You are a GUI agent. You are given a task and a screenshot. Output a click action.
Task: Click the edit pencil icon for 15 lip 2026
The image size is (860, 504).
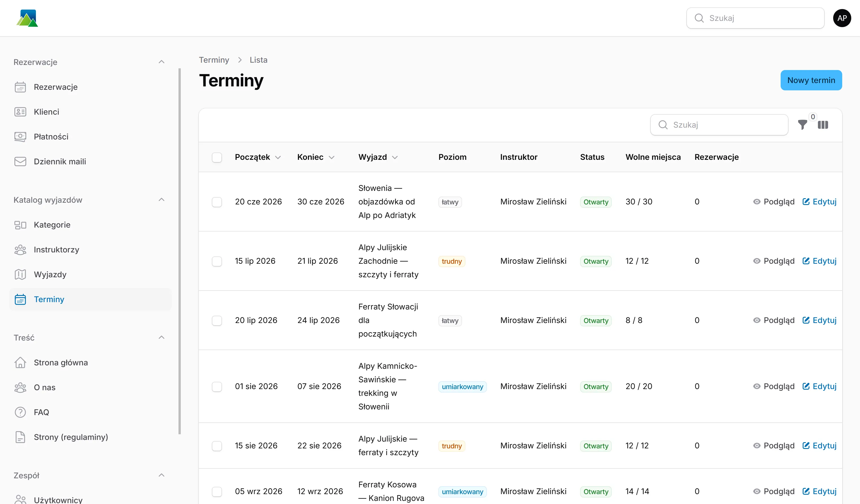click(x=806, y=261)
